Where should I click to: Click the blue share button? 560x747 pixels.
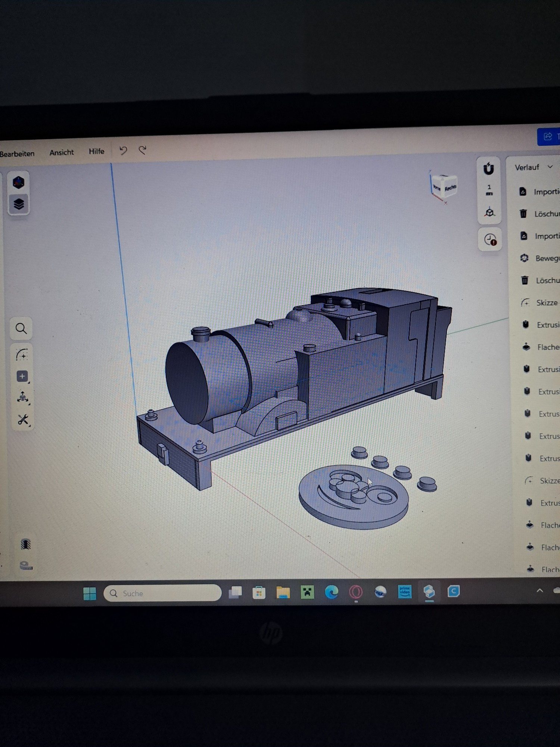[x=548, y=137]
